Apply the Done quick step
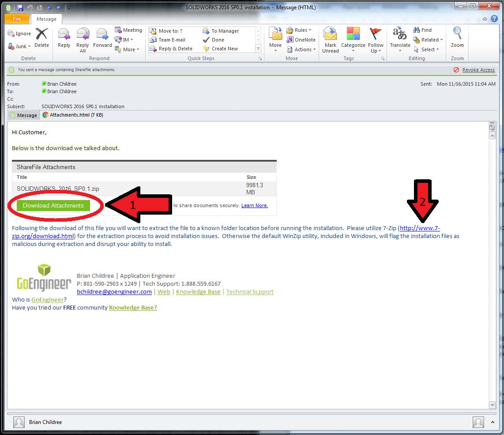The width and height of the screenshot is (504, 435). (214, 40)
